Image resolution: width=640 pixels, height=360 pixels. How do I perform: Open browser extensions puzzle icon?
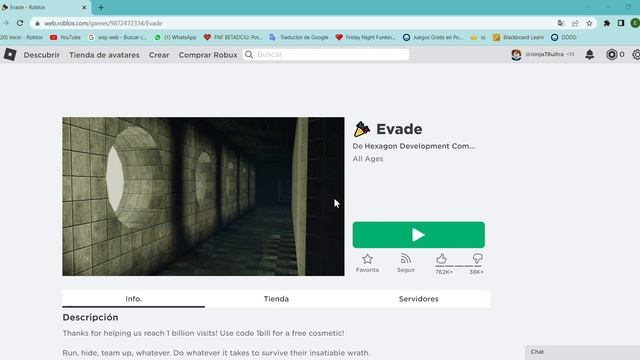pos(607,23)
